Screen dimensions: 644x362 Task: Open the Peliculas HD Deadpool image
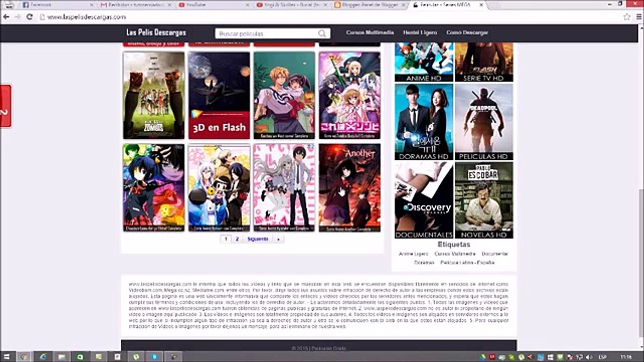click(x=484, y=122)
